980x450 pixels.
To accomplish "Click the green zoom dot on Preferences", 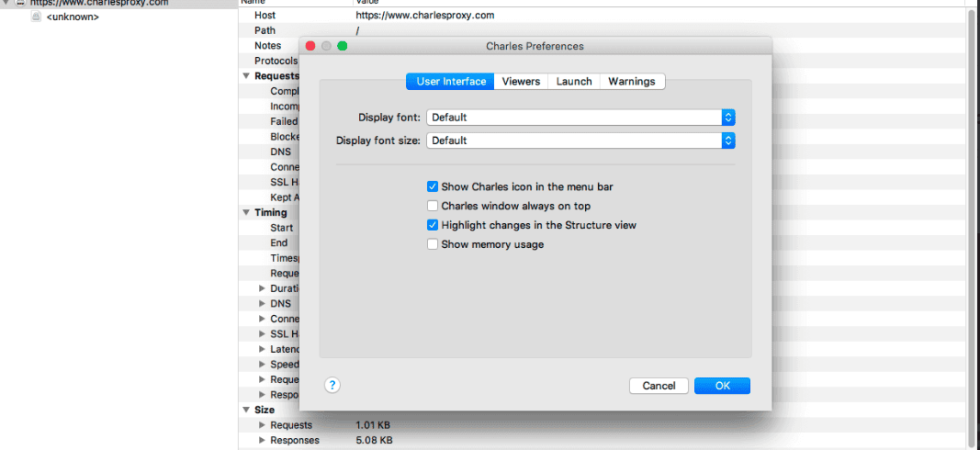I will (342, 46).
